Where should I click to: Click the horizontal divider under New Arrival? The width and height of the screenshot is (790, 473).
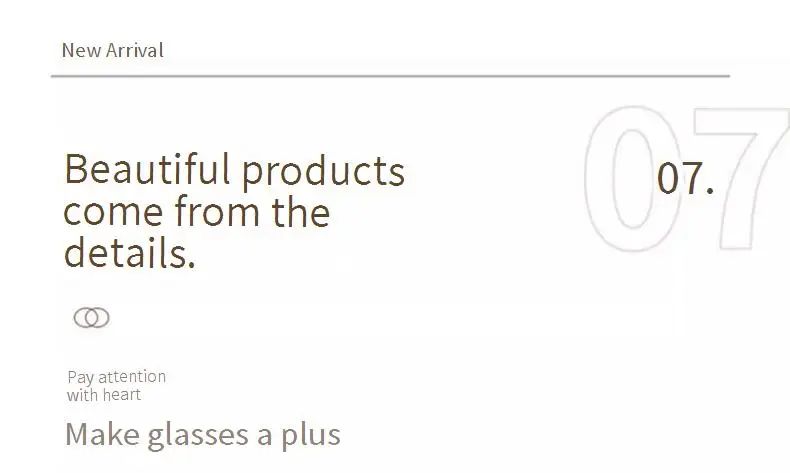[x=390, y=76]
